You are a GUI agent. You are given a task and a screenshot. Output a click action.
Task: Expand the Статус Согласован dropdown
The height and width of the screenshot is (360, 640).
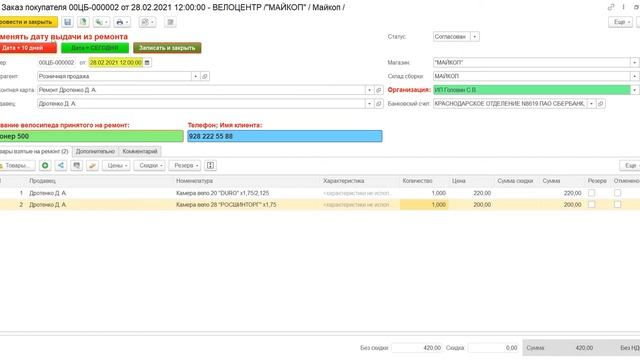(x=475, y=37)
